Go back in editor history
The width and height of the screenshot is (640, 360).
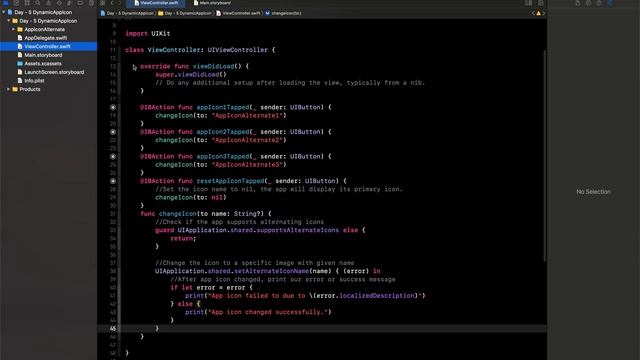112,3
